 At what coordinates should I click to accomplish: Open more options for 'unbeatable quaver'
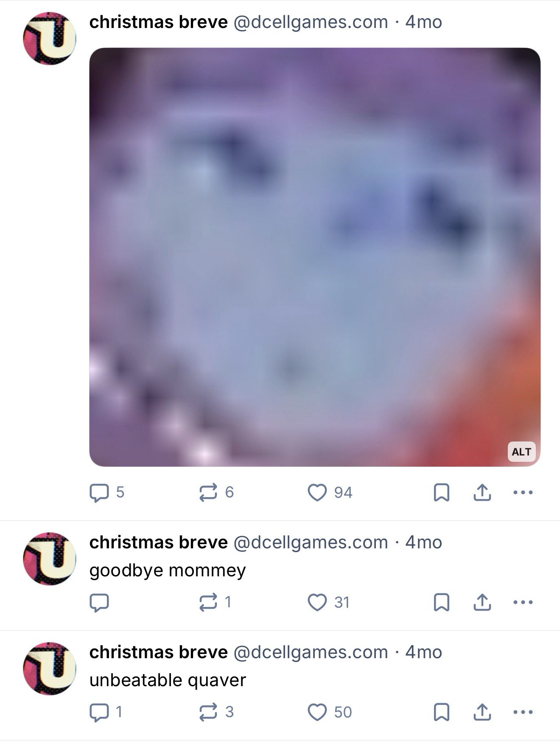pyautogui.click(x=523, y=712)
